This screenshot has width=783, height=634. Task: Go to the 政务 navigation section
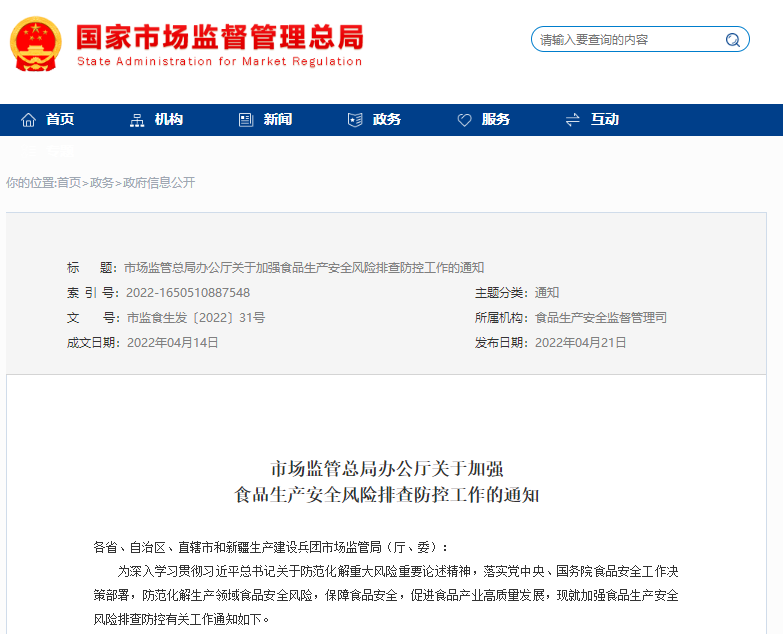(387, 120)
